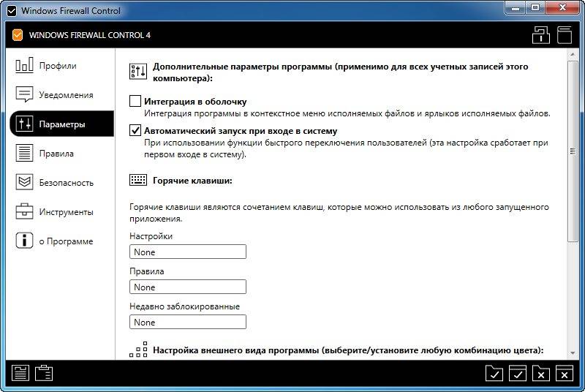Click the Настройки hotkey input field

tap(188, 252)
